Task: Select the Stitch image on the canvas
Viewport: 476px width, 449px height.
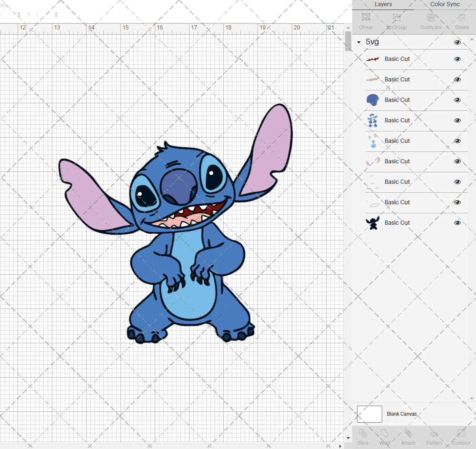Action: pyautogui.click(x=176, y=224)
